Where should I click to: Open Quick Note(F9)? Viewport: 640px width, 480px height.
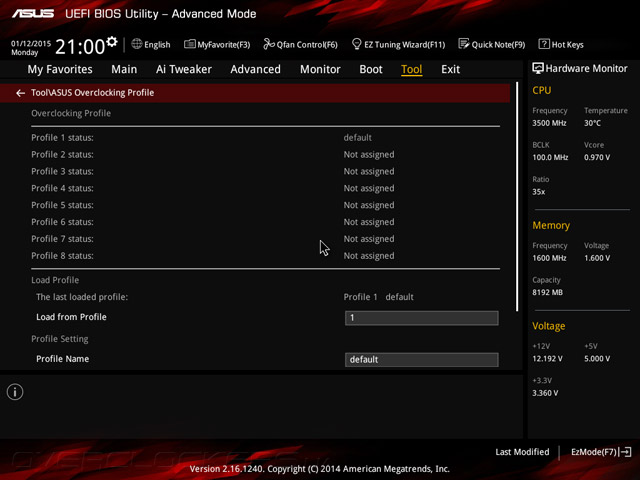pos(498,44)
